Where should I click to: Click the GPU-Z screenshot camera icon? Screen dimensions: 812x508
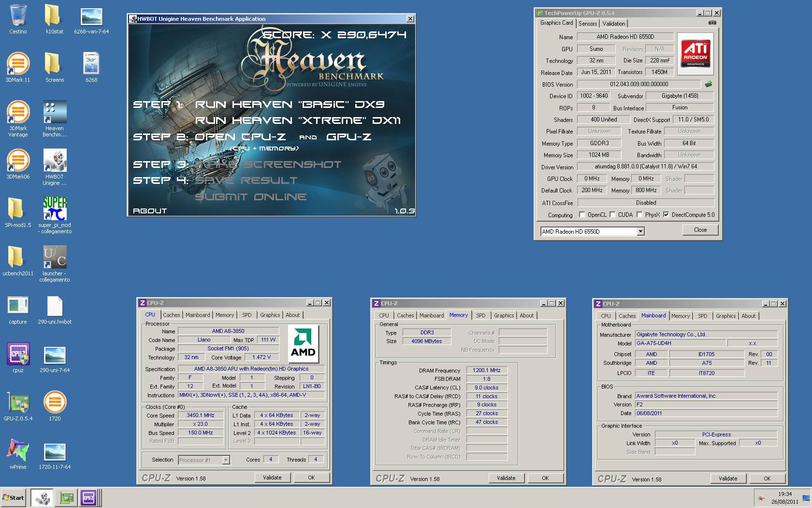(x=712, y=23)
